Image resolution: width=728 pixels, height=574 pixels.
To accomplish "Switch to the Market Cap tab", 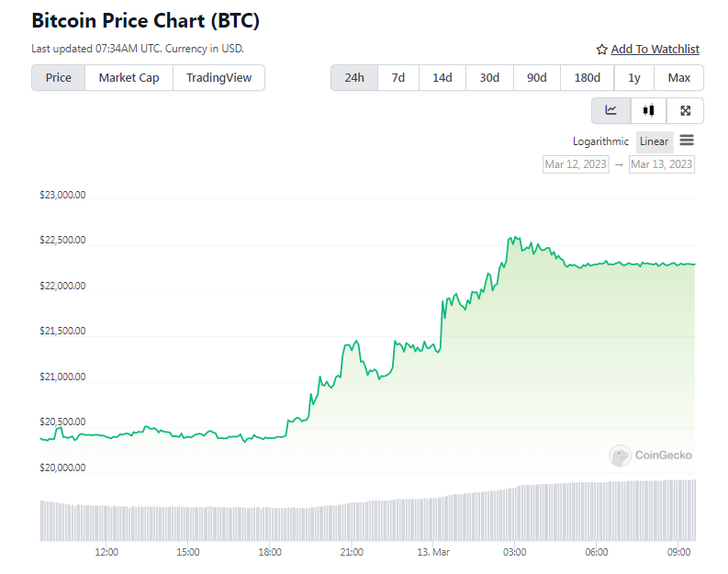I will [129, 77].
